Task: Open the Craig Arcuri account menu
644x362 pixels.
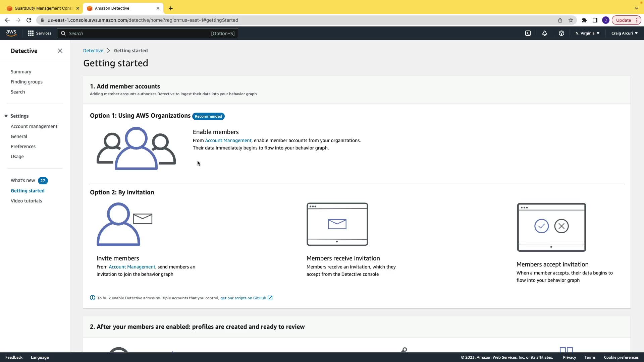Action: (x=624, y=33)
